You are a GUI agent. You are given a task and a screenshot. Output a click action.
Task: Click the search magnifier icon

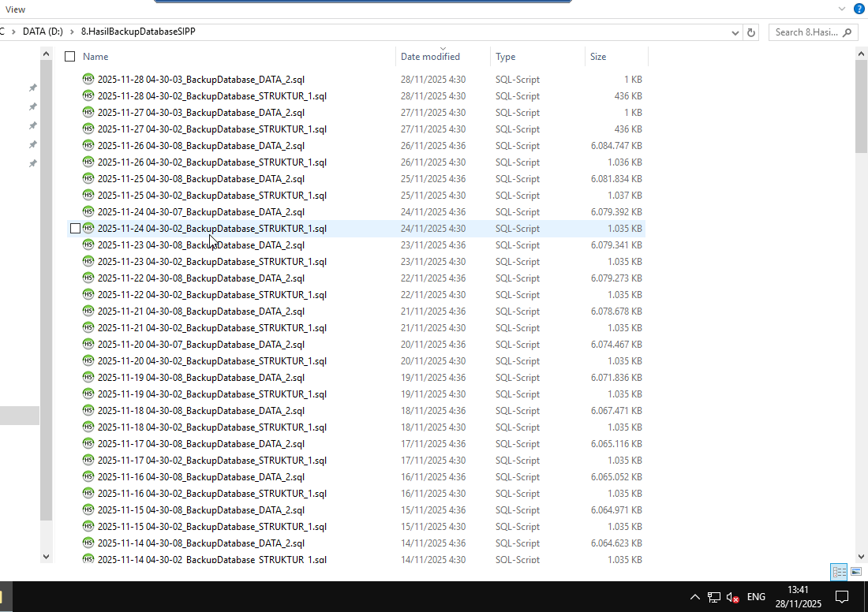[x=848, y=32]
